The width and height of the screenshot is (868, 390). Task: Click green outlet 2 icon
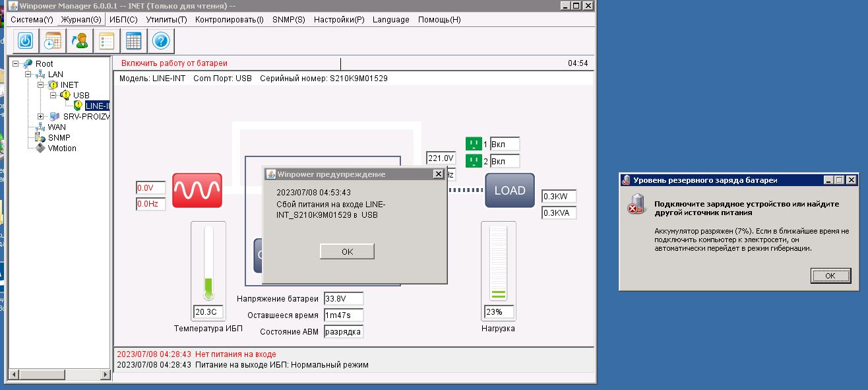474,161
